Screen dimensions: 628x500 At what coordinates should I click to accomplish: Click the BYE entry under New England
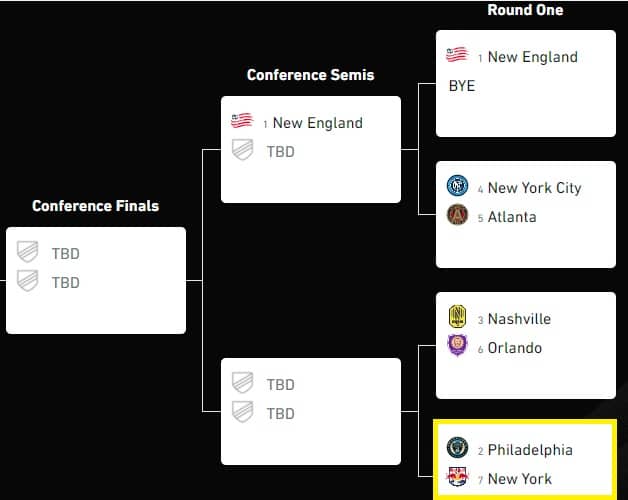coord(462,86)
